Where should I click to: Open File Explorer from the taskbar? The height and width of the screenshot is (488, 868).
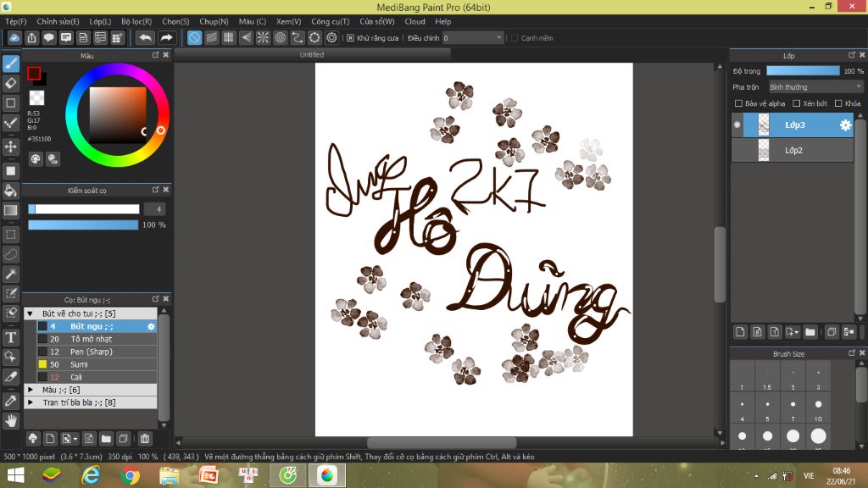(x=170, y=475)
